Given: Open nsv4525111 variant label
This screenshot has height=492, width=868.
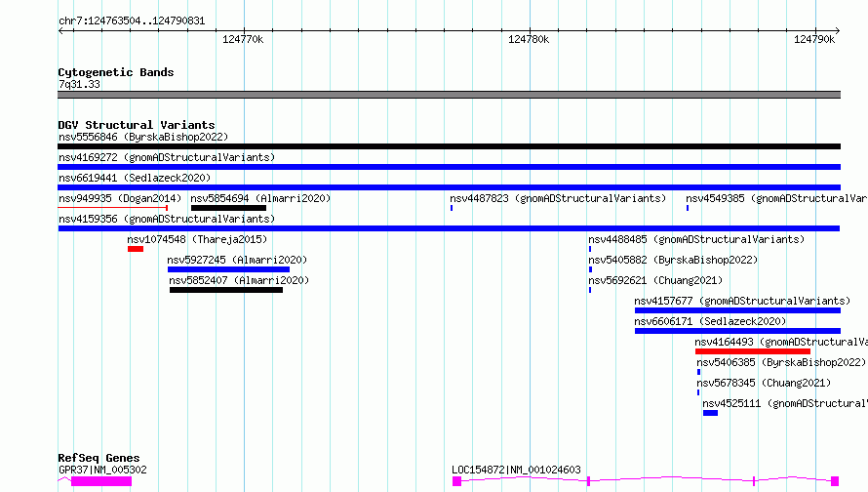Looking at the screenshot, I should tap(785, 403).
